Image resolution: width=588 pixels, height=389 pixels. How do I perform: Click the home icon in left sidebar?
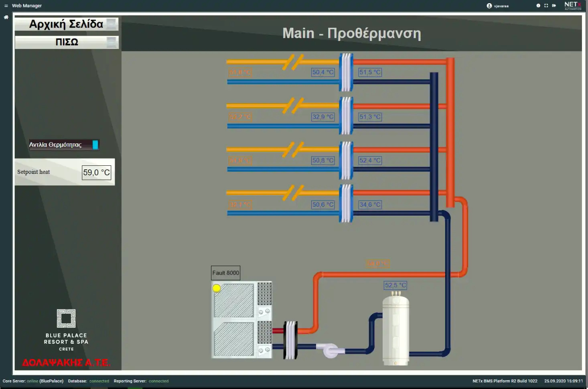pyautogui.click(x=6, y=17)
